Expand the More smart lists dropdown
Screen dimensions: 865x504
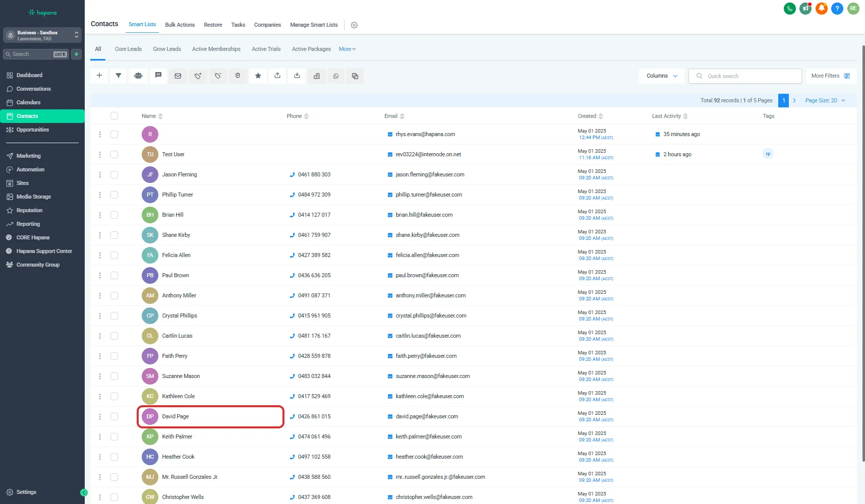point(347,49)
